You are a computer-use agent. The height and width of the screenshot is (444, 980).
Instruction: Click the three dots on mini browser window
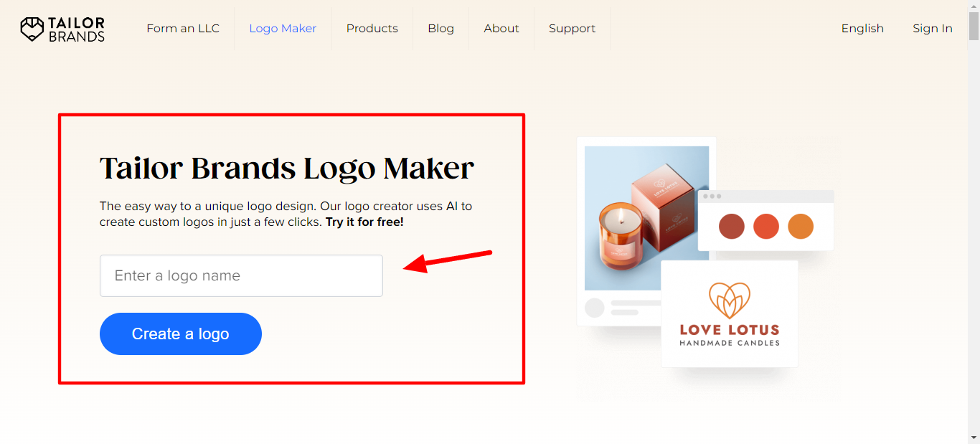click(712, 197)
